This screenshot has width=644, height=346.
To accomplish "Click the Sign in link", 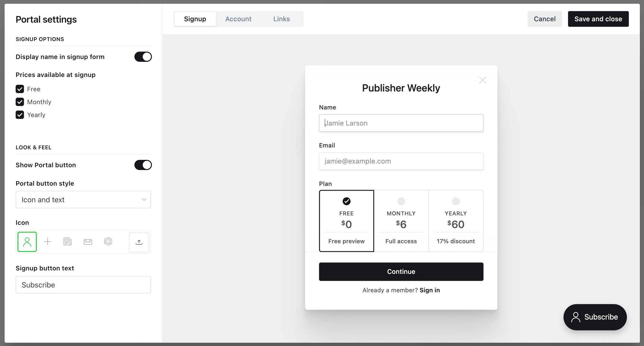I will pos(430,290).
